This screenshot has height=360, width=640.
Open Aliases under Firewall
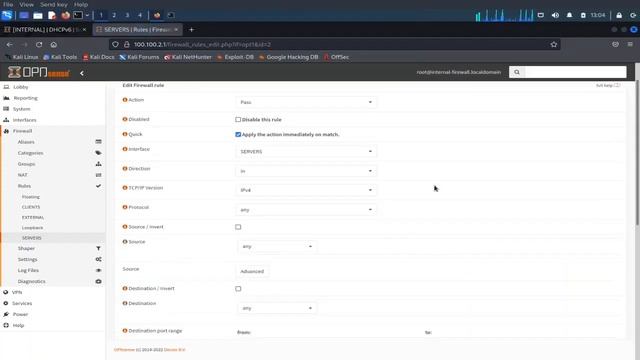[x=26, y=142]
